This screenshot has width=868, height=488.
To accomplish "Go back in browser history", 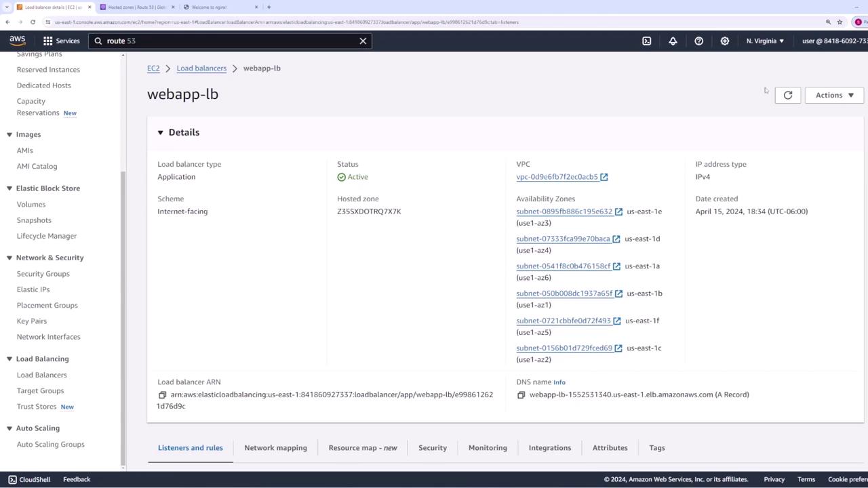I will [7, 22].
